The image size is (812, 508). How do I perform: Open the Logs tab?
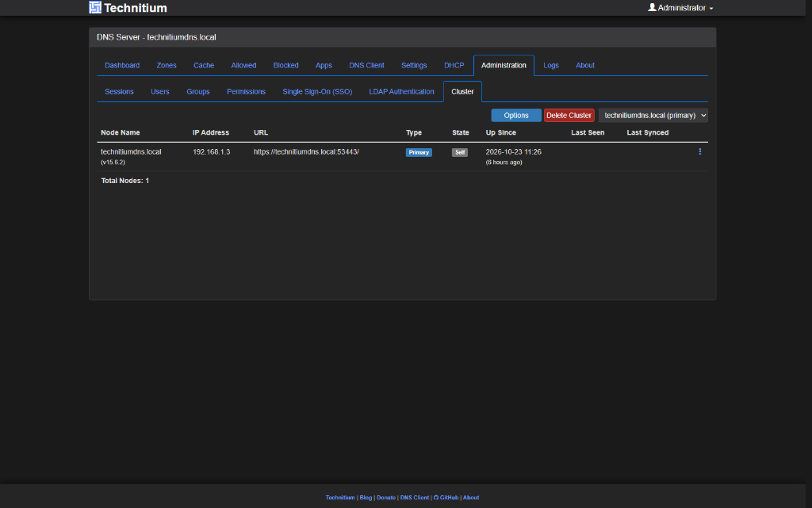point(550,65)
